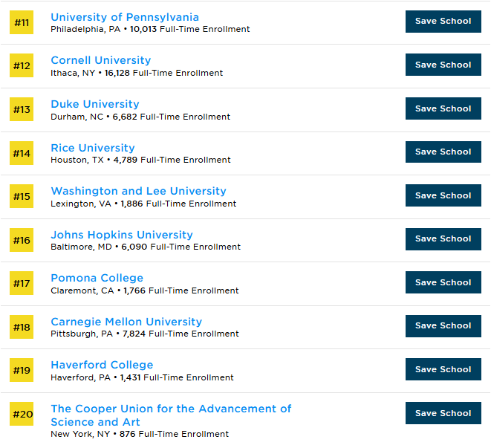Click 'Lexington, VA • 1,886 Full-Time Enrollment' text

[x=143, y=204]
